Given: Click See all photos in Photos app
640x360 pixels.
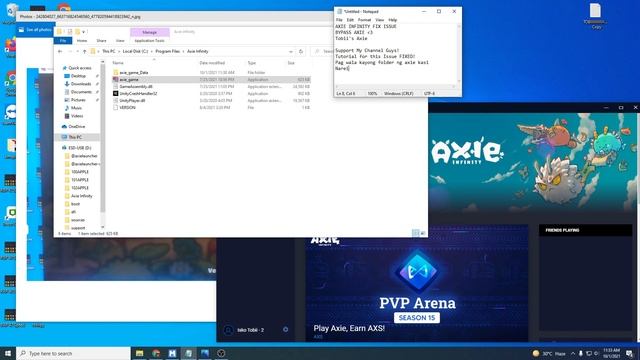Looking at the screenshot, I should pyautogui.click(x=35, y=29).
